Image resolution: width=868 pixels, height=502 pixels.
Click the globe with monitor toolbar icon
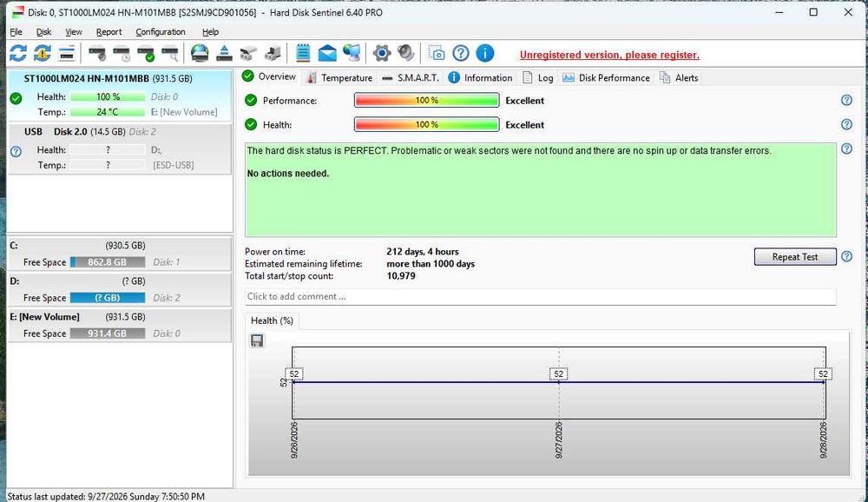coord(352,53)
